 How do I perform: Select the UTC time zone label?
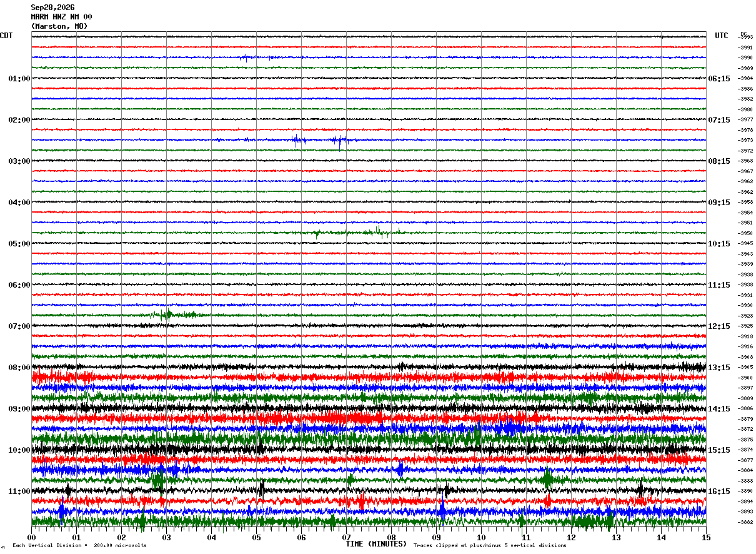pyautogui.click(x=722, y=36)
